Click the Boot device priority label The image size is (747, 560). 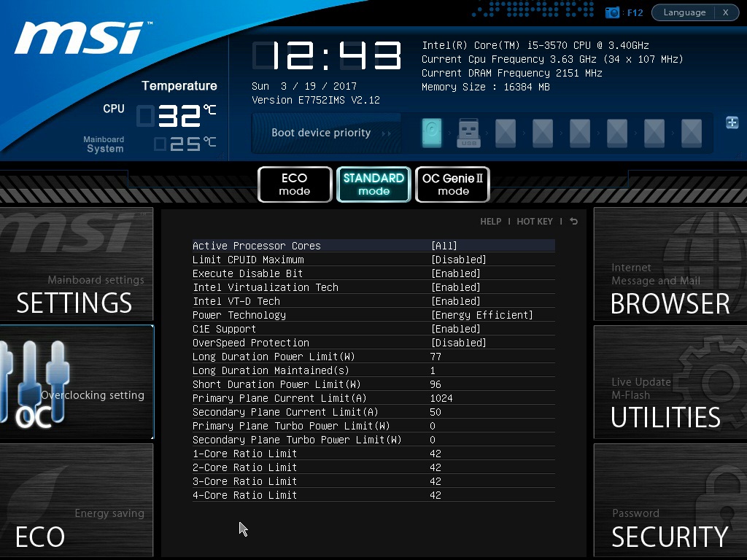321,133
